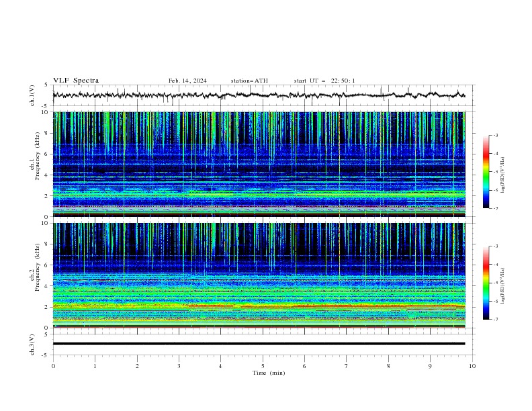Click time axis tick label "0"
The width and height of the screenshot is (532, 411).
(x=53, y=366)
